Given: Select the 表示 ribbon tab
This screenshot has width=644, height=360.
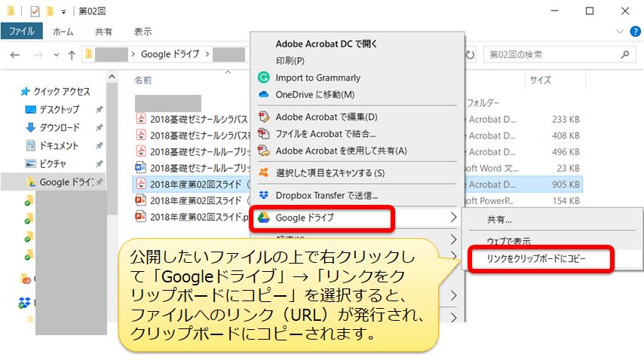Looking at the screenshot, I should pyautogui.click(x=143, y=32).
